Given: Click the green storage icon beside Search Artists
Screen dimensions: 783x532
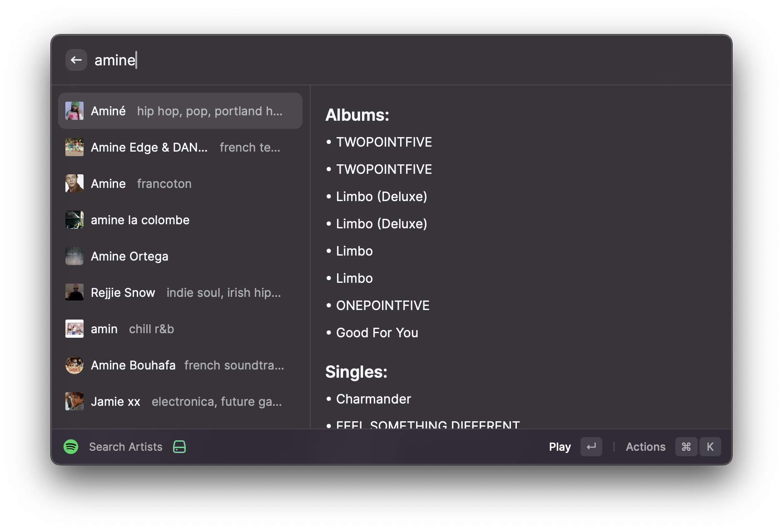Looking at the screenshot, I should click(x=179, y=447).
